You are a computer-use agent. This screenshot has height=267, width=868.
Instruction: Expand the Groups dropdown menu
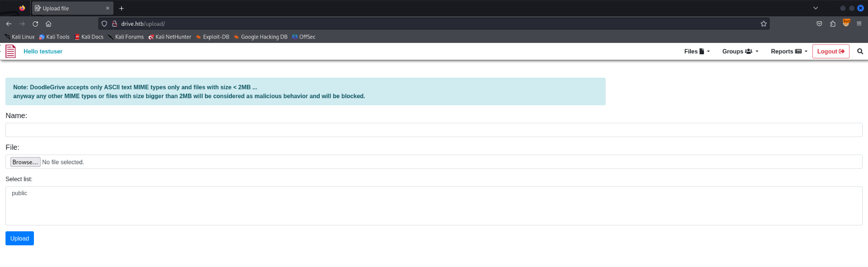(x=740, y=52)
